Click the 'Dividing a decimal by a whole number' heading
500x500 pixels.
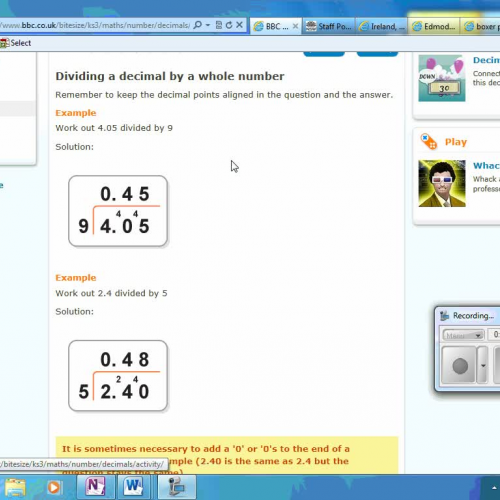tap(170, 76)
